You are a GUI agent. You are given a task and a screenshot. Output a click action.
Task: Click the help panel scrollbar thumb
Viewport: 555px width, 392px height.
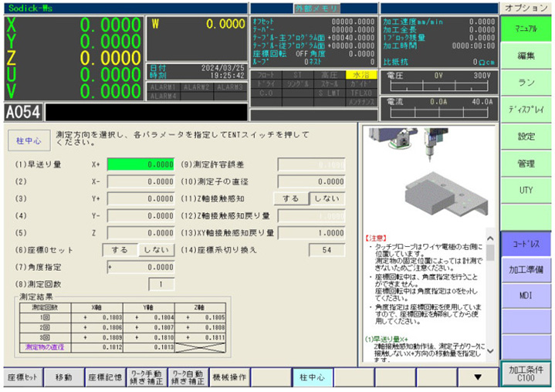490,252
